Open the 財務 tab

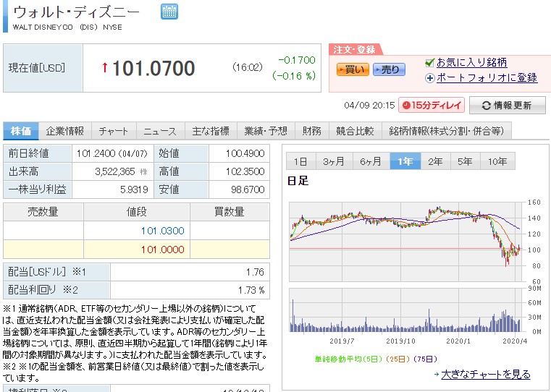312,131
